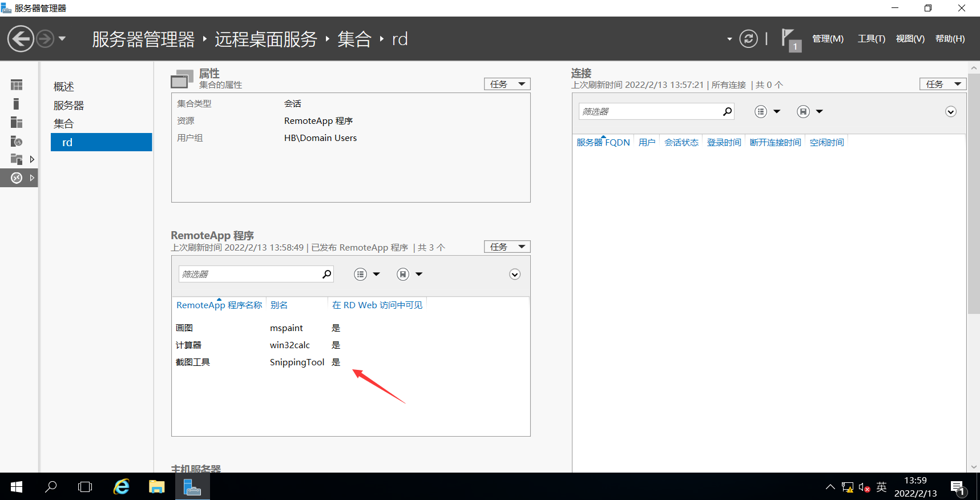This screenshot has width=980, height=500.
Task: Expand the Remote Desktop Services sidebar arrow
Action: pos(32,178)
